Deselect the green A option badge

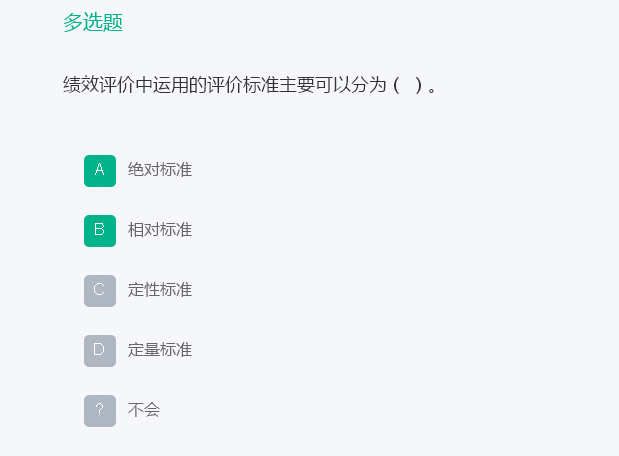[x=100, y=171]
